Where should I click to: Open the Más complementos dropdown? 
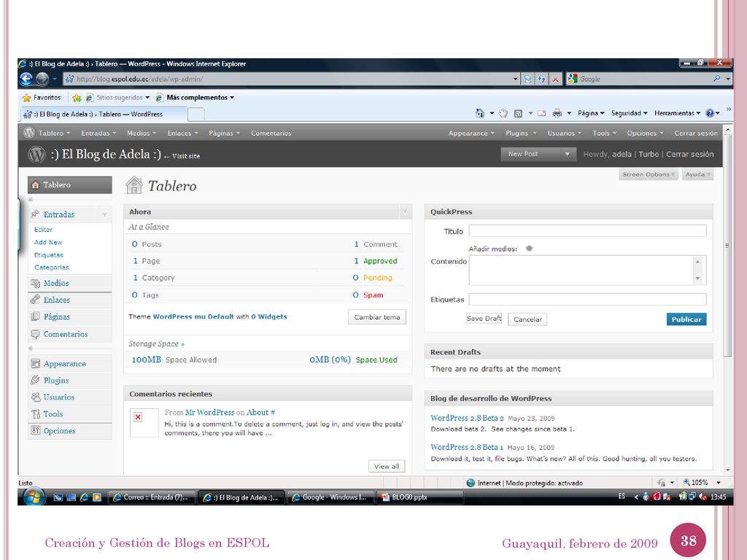tap(196, 98)
